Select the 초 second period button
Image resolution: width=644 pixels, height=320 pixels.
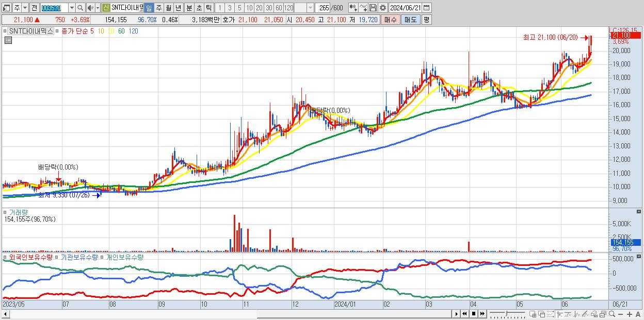click(x=199, y=8)
